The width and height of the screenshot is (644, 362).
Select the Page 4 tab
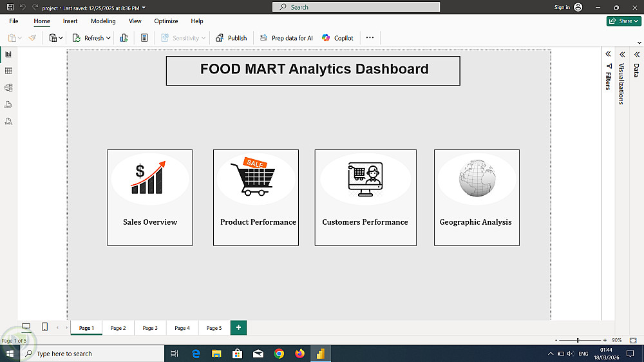(x=182, y=328)
